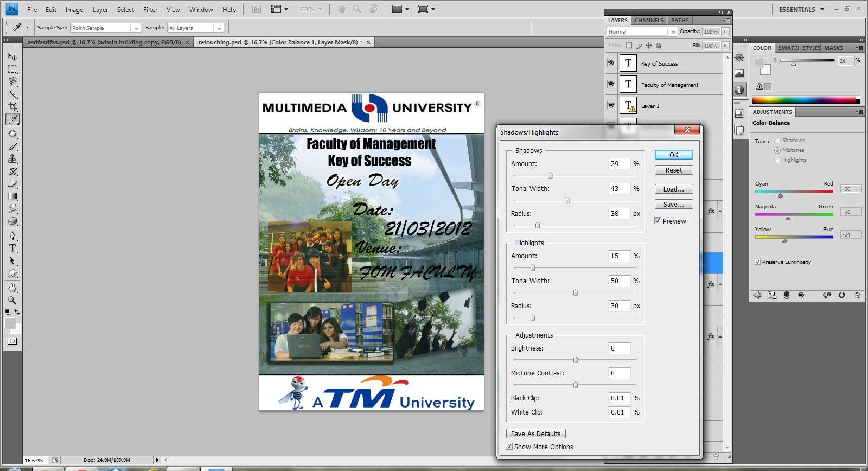Launch Adobe Bridge from top bar

(257, 9)
